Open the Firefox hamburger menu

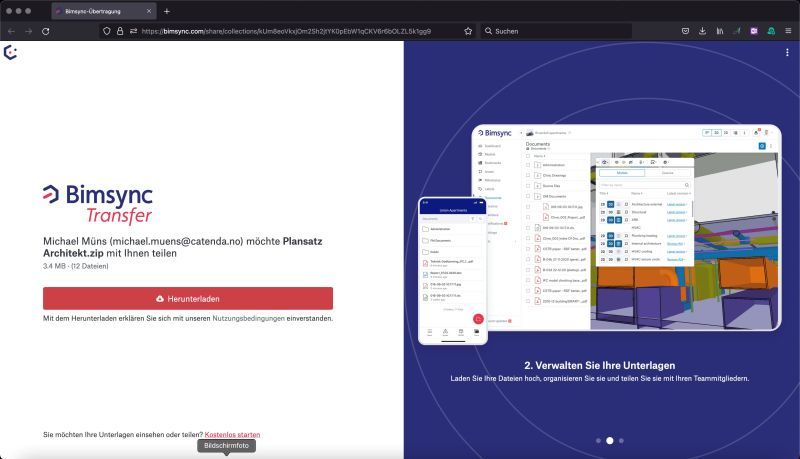coord(788,31)
